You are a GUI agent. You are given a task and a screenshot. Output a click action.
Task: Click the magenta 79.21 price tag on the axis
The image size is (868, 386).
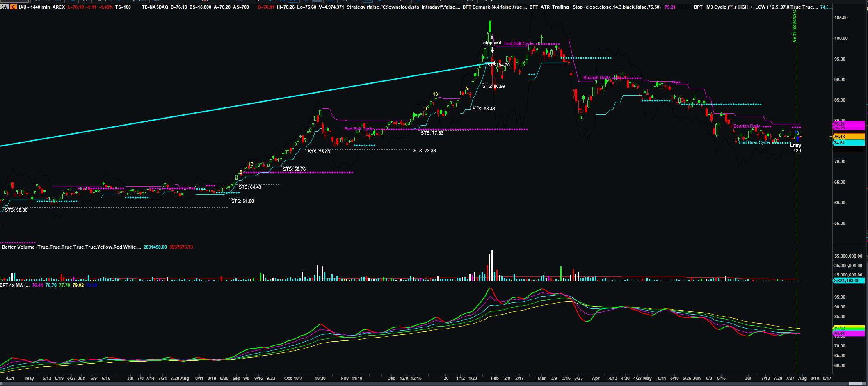pyautogui.click(x=849, y=124)
